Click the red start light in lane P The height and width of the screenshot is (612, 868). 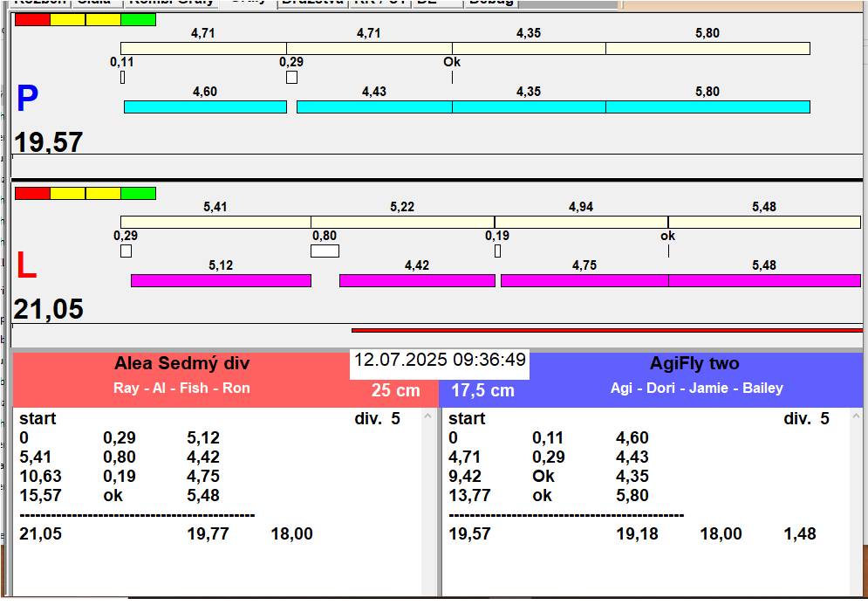[32, 19]
